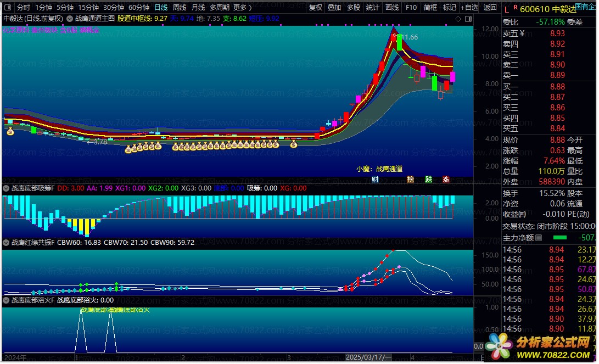Image resolution: width=599 pixels, height=364 pixels.
Task: Toggle the left sidebar panel icon
Action: tap(7, 7)
